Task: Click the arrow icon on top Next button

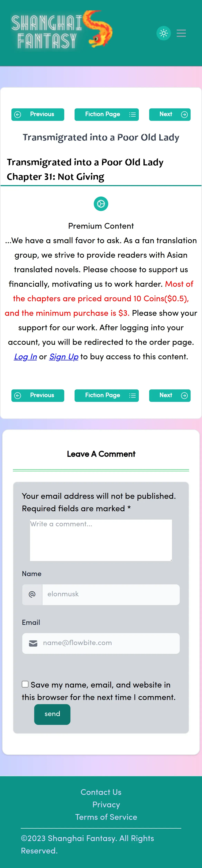Action: (184, 115)
